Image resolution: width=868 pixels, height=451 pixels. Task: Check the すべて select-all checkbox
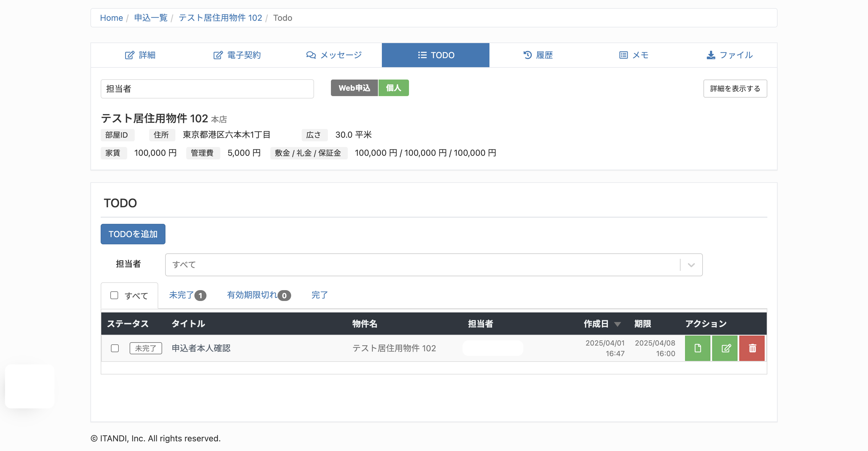pos(114,295)
